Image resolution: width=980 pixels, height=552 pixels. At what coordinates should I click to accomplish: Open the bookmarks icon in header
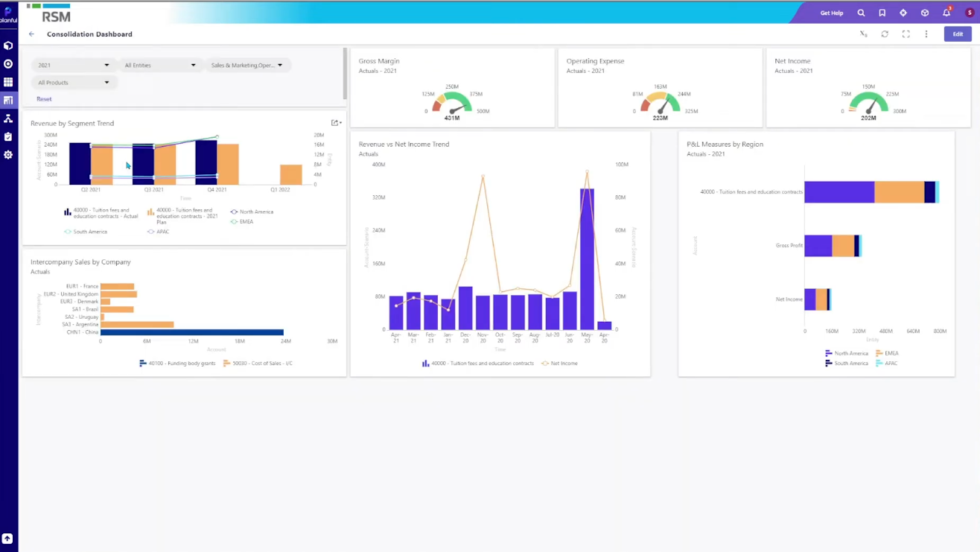(x=882, y=13)
